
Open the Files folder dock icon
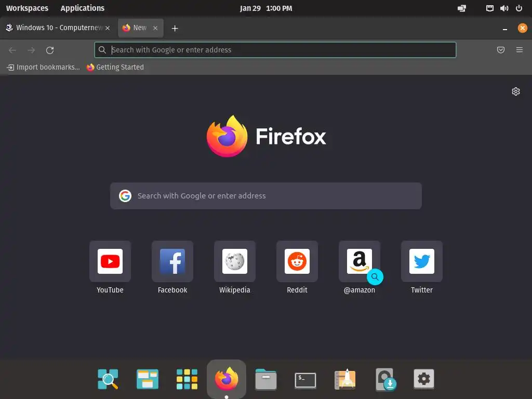[266, 379]
